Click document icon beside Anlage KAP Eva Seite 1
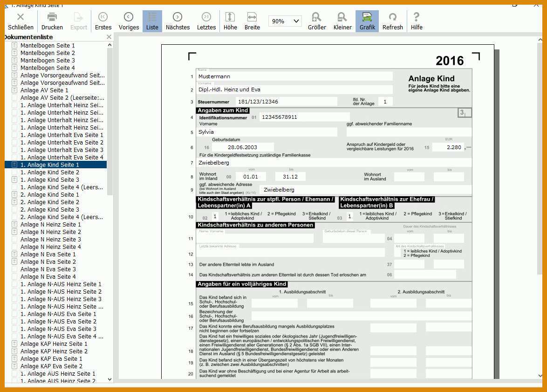 click(x=14, y=359)
